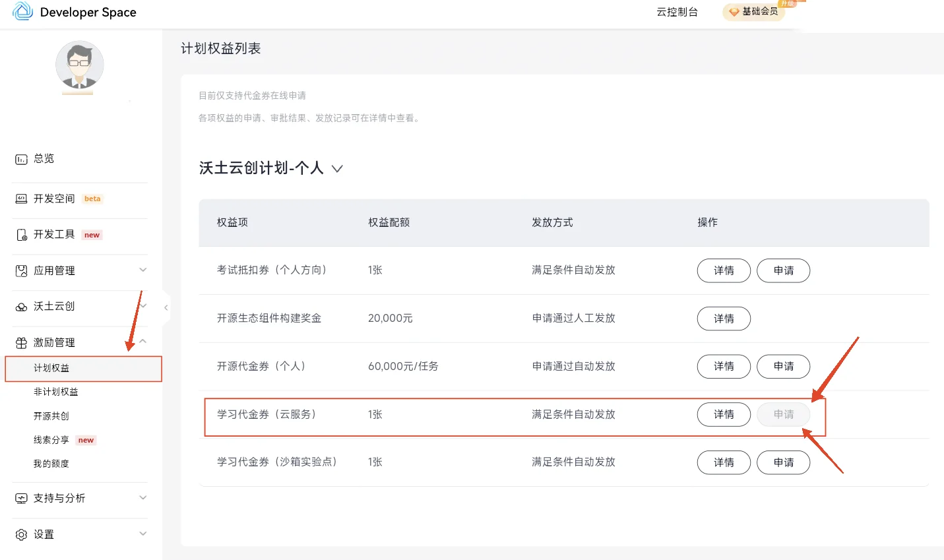
Task: Click 详情 for 开源代金券（个人）
Action: click(724, 366)
